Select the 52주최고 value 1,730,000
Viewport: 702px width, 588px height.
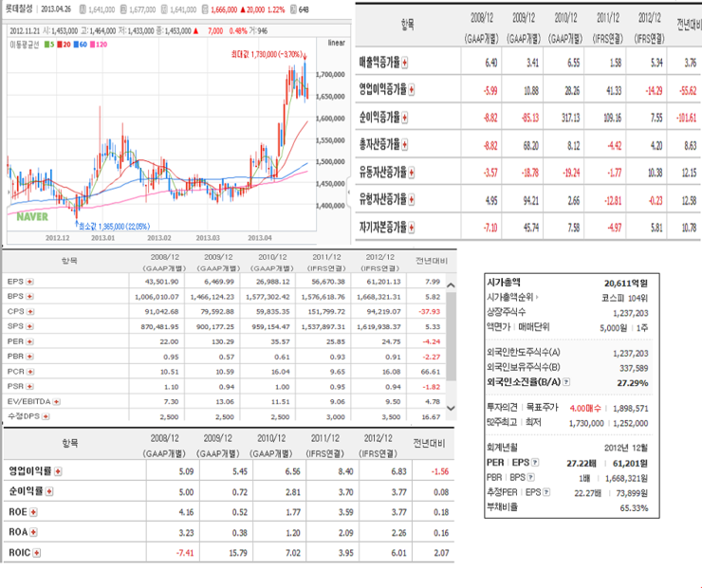click(x=586, y=423)
